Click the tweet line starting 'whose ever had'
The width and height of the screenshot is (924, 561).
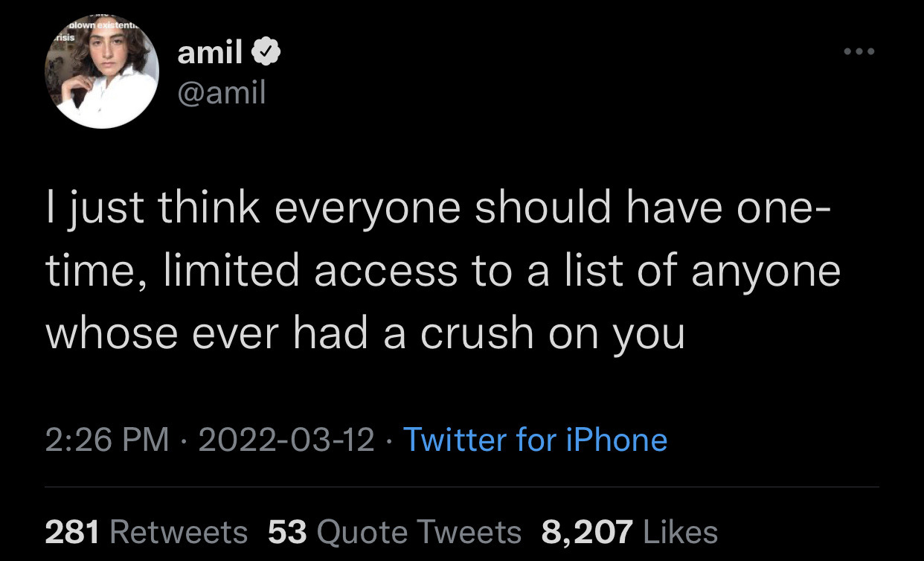coord(365,333)
